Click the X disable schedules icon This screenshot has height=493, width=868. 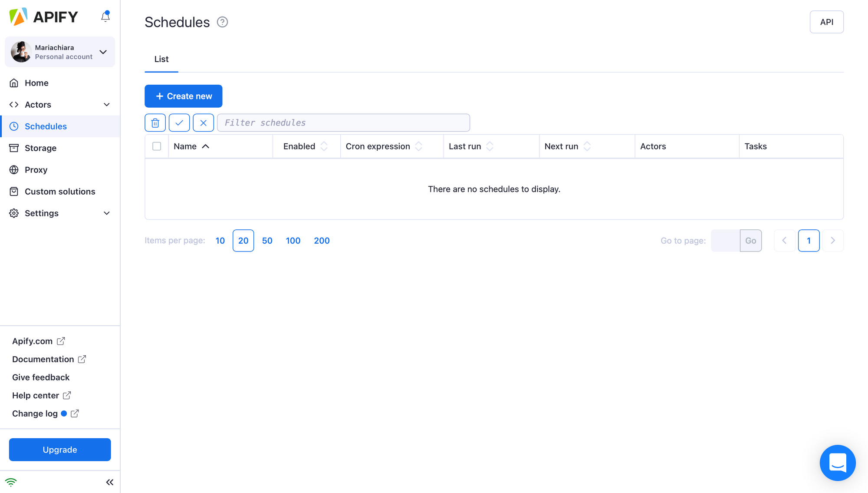coord(203,123)
